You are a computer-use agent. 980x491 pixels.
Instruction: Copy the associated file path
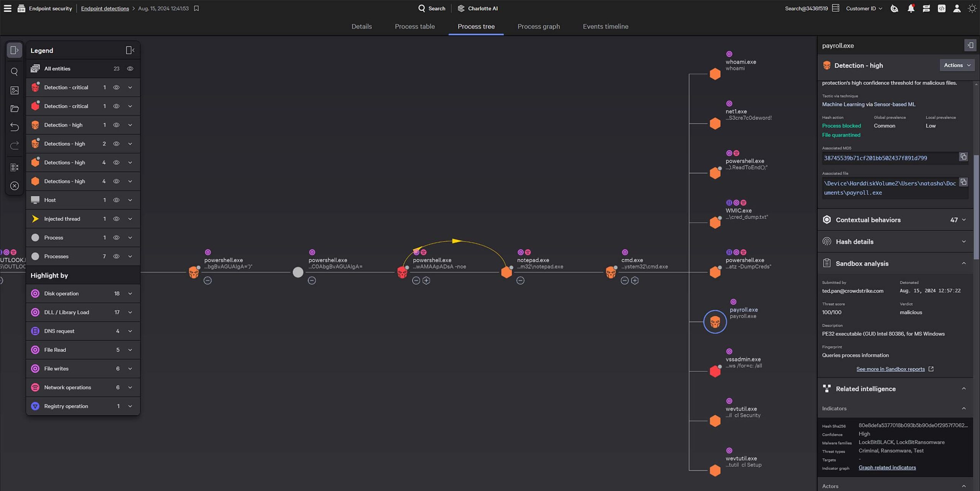[963, 182]
